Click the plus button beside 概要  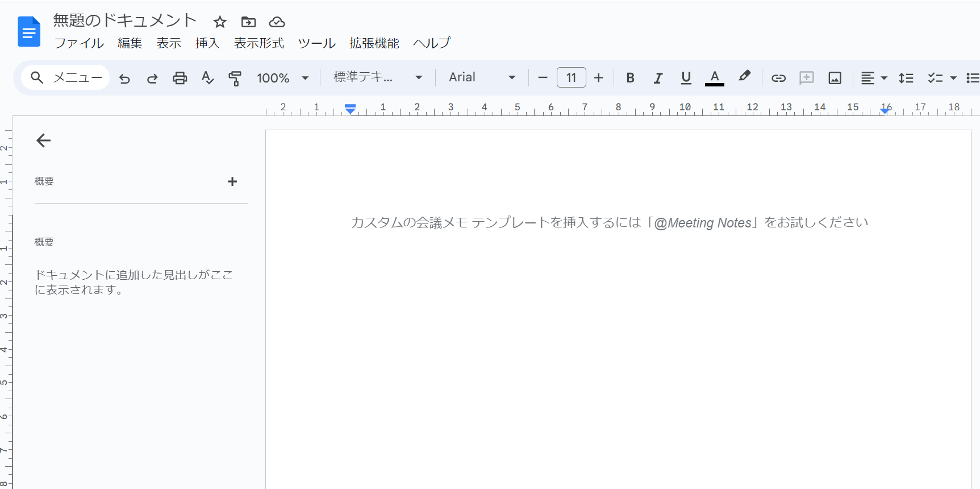232,181
